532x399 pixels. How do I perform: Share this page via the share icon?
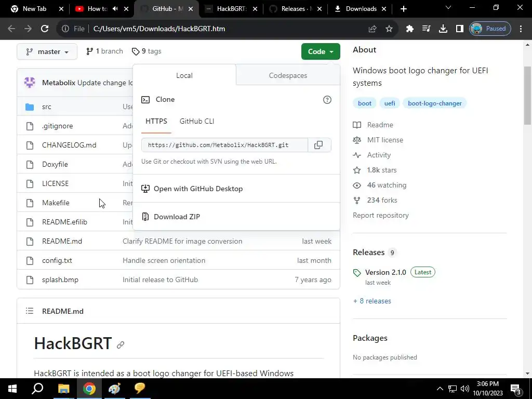tap(373, 29)
